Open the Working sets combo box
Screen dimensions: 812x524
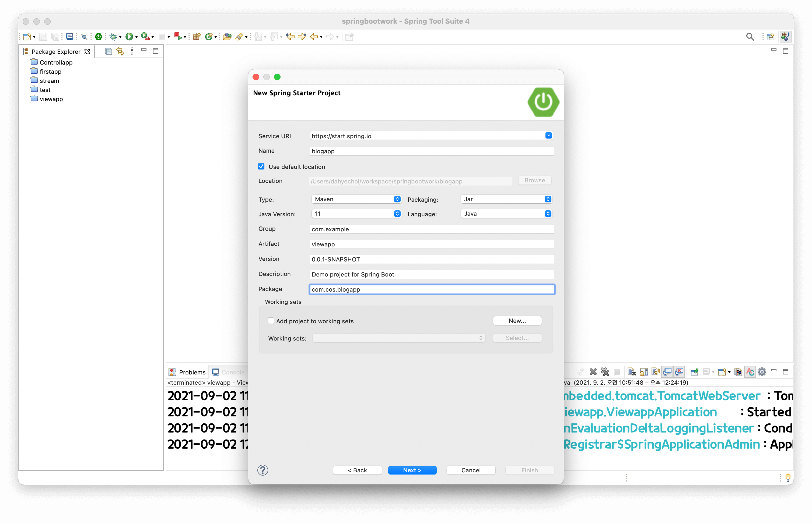click(x=399, y=338)
